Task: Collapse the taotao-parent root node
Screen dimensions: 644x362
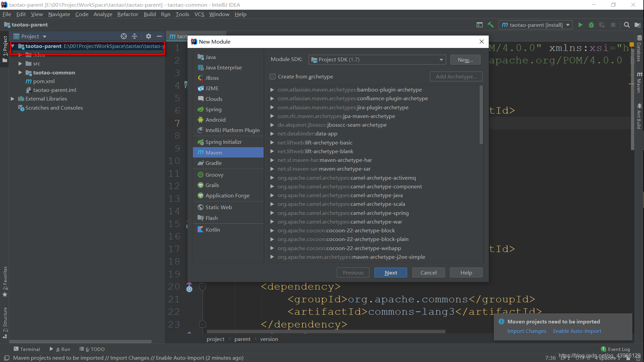Action: (x=12, y=46)
